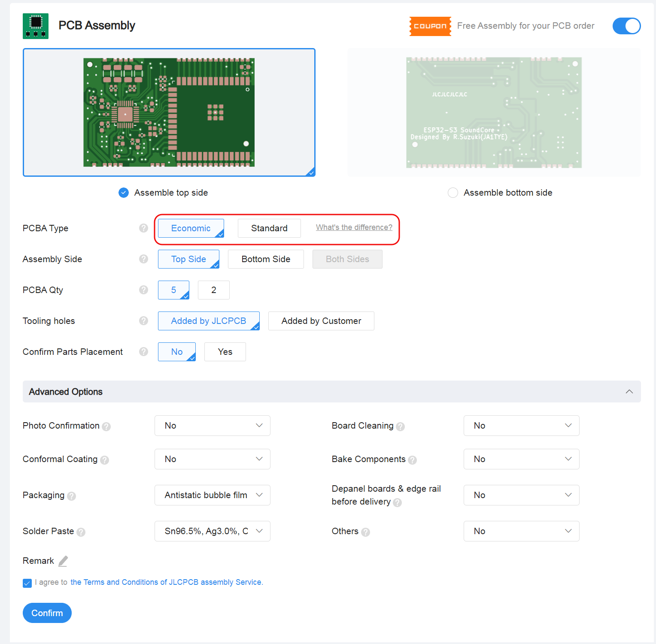The image size is (656, 644).
Task: Open the What's the difference link
Action: click(354, 227)
